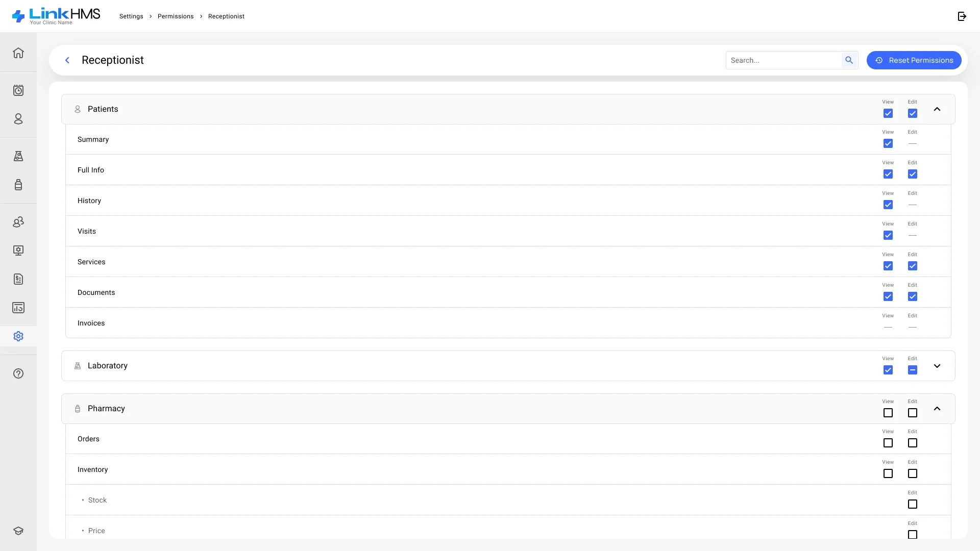
Task: Open the Settings gear icon in sidebar
Action: 18,336
